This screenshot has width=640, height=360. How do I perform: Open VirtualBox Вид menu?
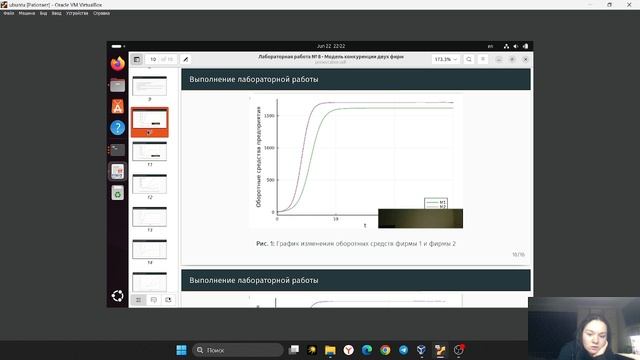tap(43, 13)
